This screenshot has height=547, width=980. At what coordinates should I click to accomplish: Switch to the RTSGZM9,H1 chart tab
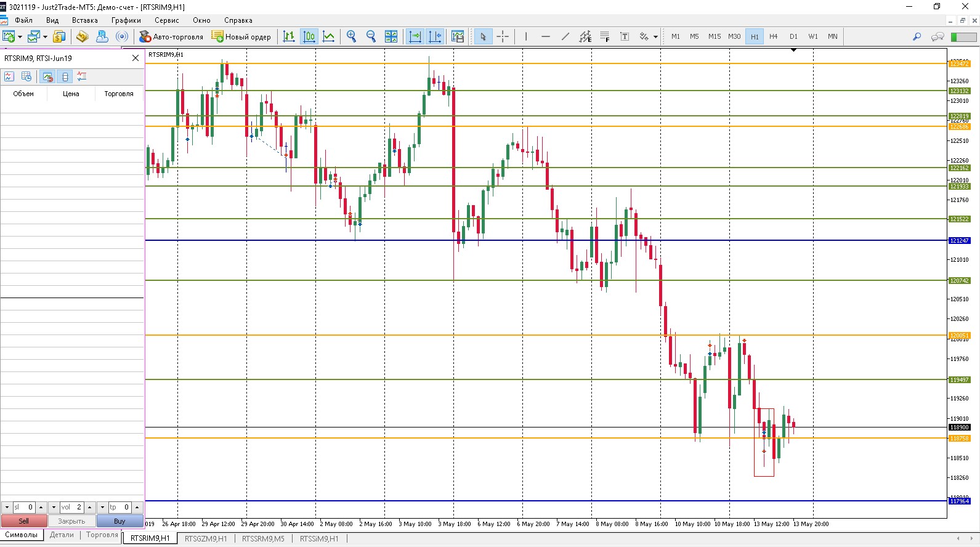click(206, 538)
